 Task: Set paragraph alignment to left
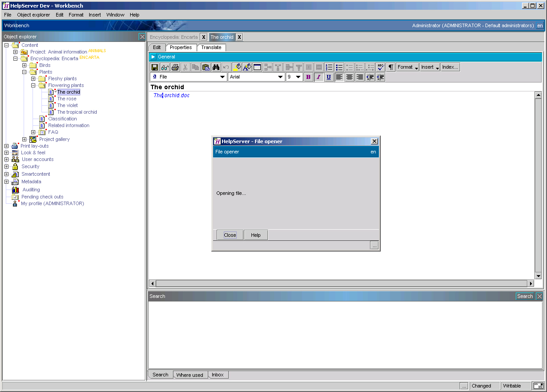pos(339,77)
